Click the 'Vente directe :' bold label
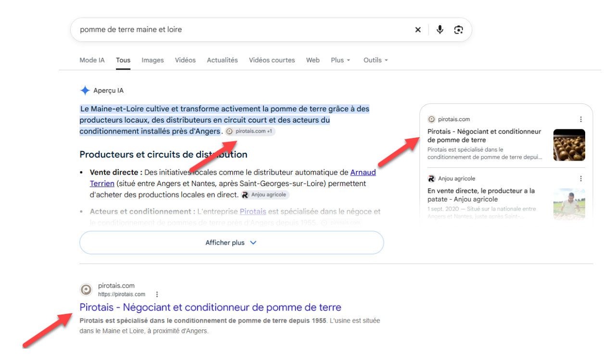Image resolution: width=615 pixels, height=364 pixels. [x=116, y=172]
